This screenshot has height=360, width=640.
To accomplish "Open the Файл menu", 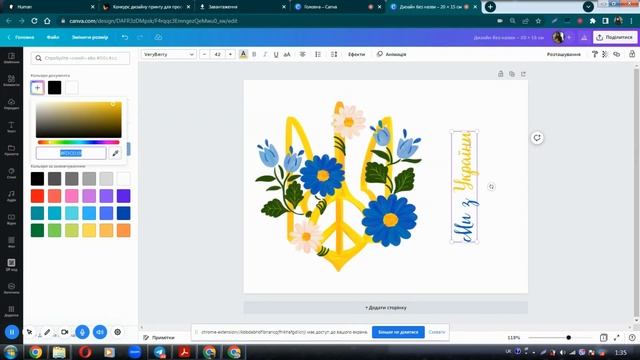I will [53, 37].
